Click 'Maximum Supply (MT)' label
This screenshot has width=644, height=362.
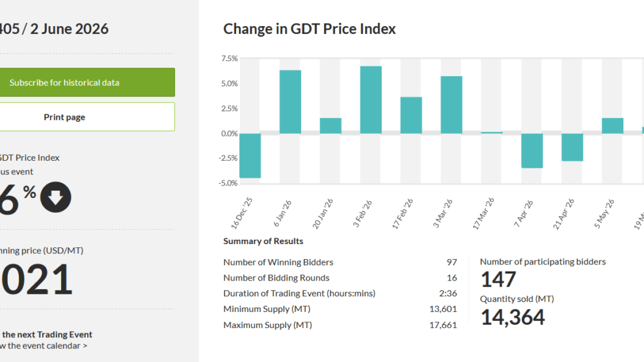(267, 325)
